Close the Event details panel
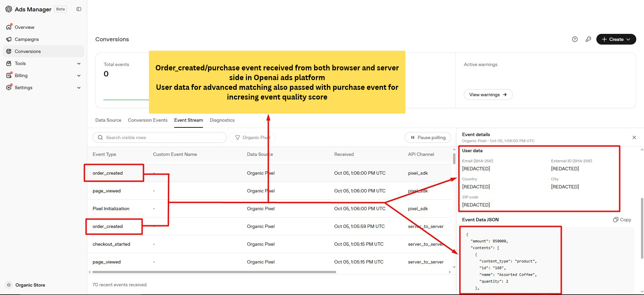The height and width of the screenshot is (295, 644). 634,137
